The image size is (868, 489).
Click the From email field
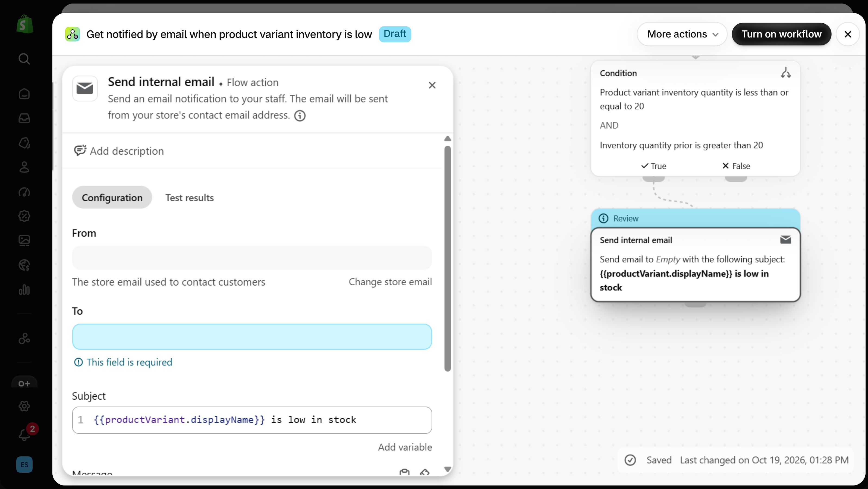click(x=252, y=258)
